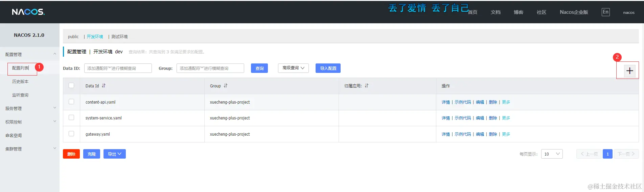Screen dimensions: 644x192
Task: Click the red 删除 button
Action: [x=71, y=154]
